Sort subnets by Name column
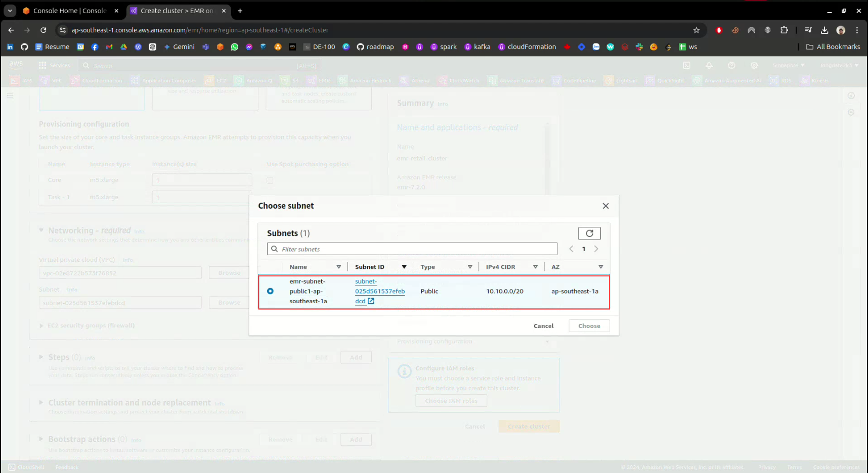Viewport: 868px width, 473px height. 338,267
